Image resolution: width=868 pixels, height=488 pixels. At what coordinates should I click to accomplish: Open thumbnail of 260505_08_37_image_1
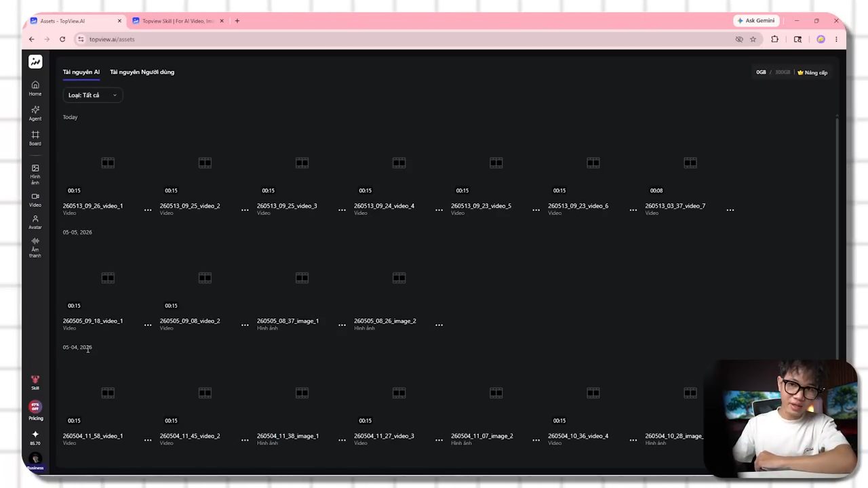302,278
